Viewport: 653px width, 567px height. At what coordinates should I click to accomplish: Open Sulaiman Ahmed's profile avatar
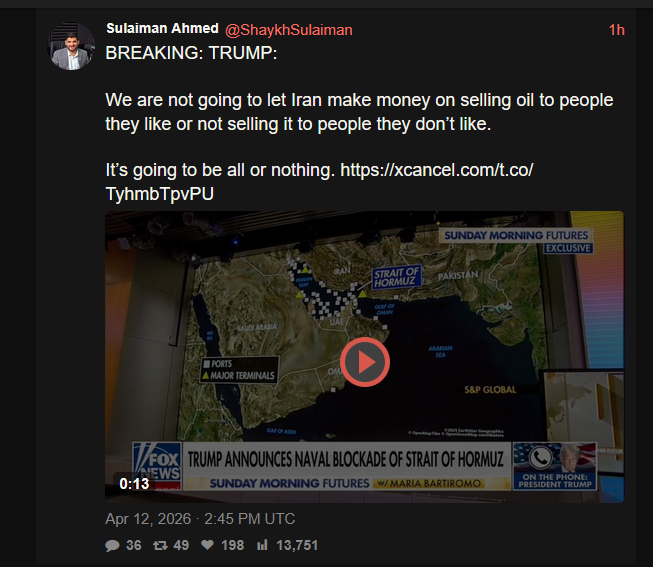click(71, 46)
